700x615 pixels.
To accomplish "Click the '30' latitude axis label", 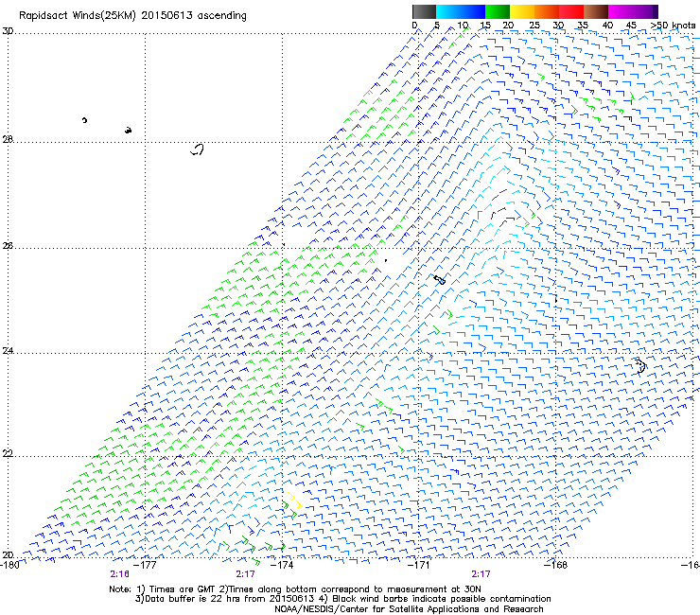I will [8, 31].
